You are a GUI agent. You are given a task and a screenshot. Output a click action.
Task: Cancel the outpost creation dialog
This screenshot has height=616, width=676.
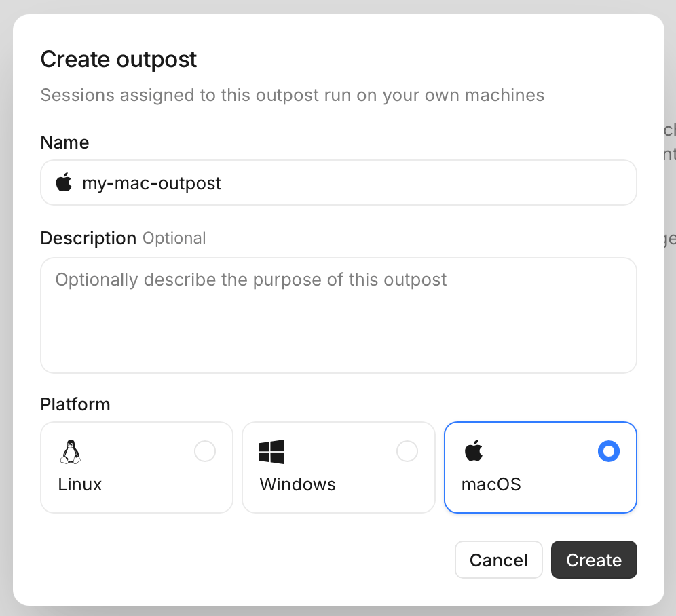pyautogui.click(x=498, y=560)
